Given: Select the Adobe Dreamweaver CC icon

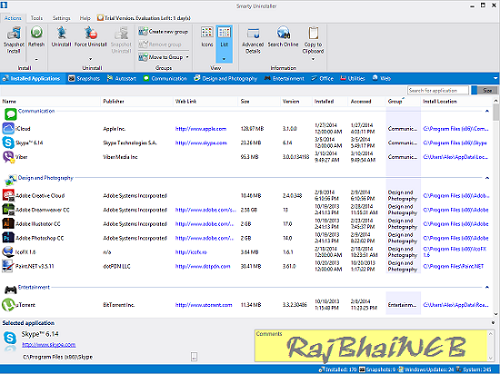Looking at the screenshot, I should [8, 210].
